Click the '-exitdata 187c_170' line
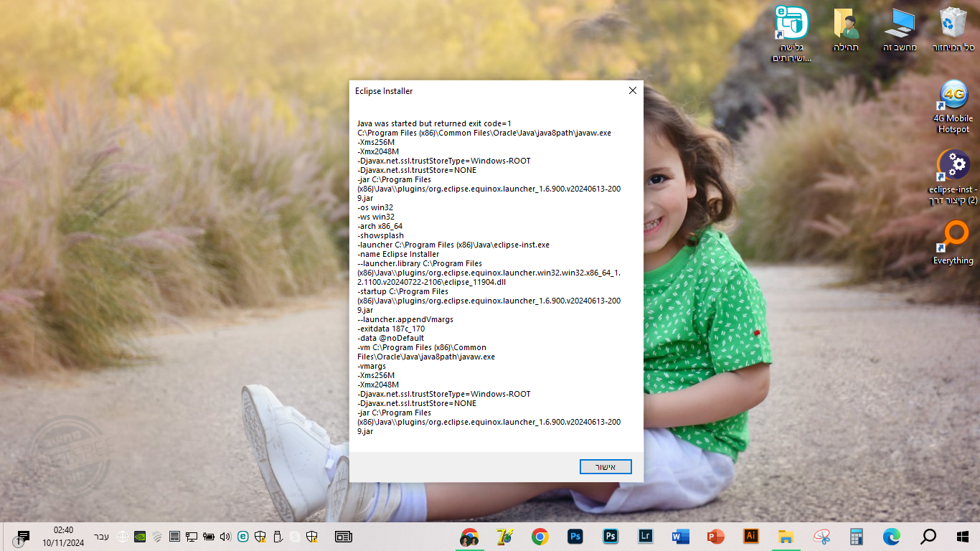This screenshot has height=551, width=980. [x=391, y=329]
